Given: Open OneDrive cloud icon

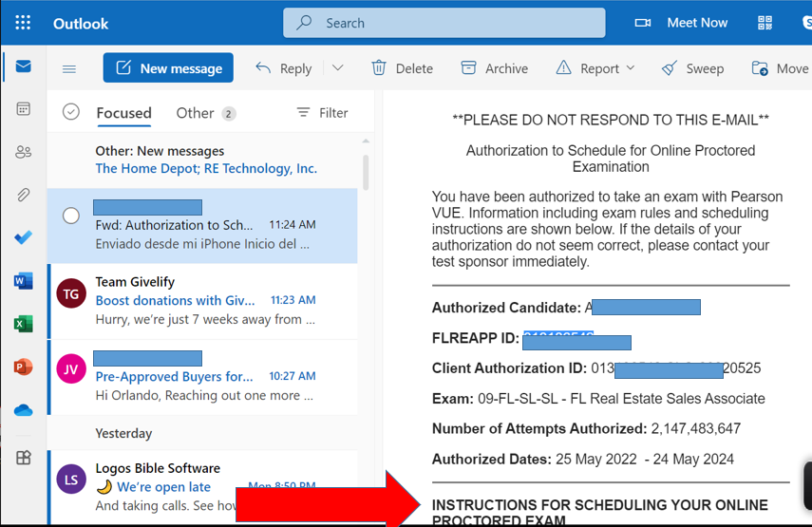Looking at the screenshot, I should [x=24, y=410].
